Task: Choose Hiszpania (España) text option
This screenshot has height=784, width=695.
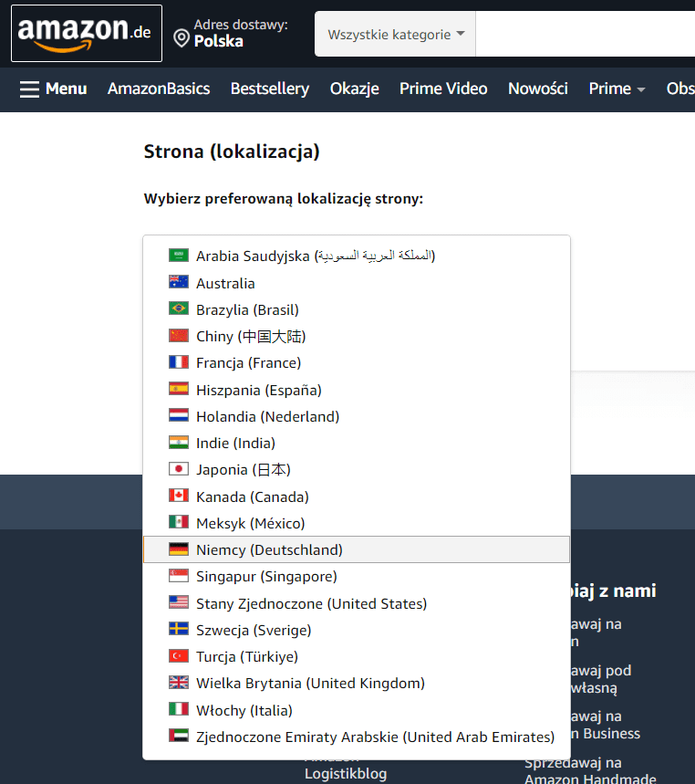Action: [259, 390]
